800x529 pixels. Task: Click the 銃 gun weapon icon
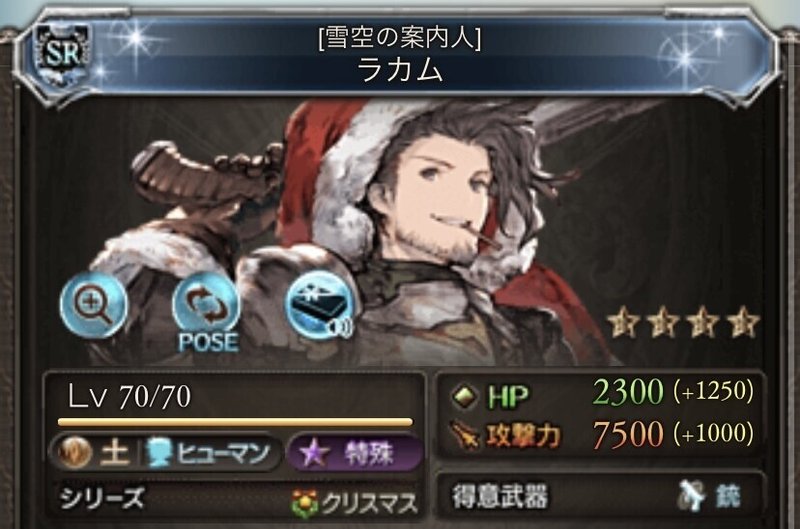692,495
